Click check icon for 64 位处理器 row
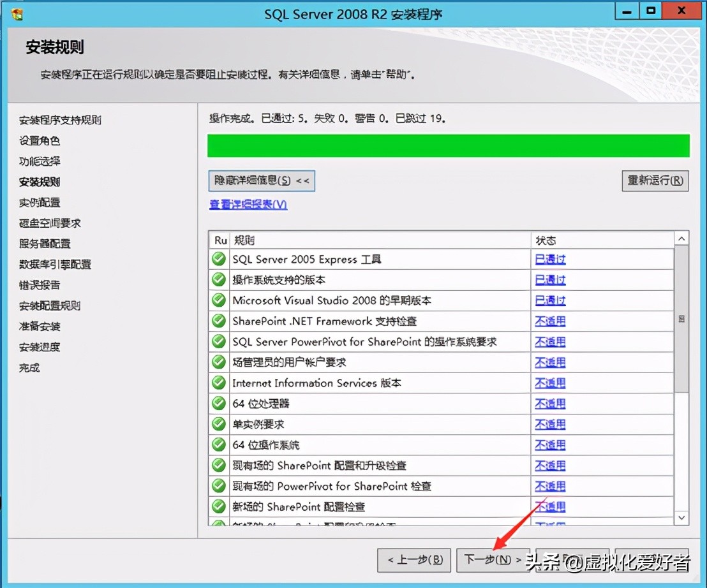The width and height of the screenshot is (707, 588). point(219,403)
